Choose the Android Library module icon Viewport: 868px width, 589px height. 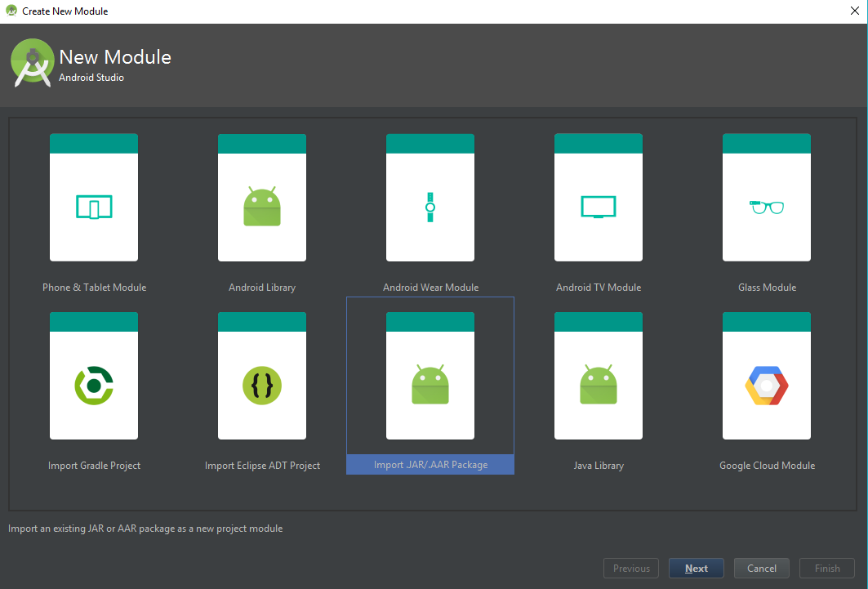click(x=262, y=207)
